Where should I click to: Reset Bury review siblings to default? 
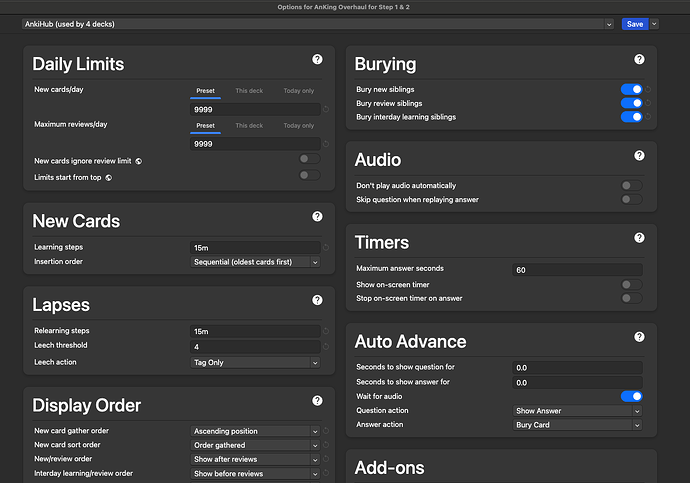pyautogui.click(x=648, y=103)
